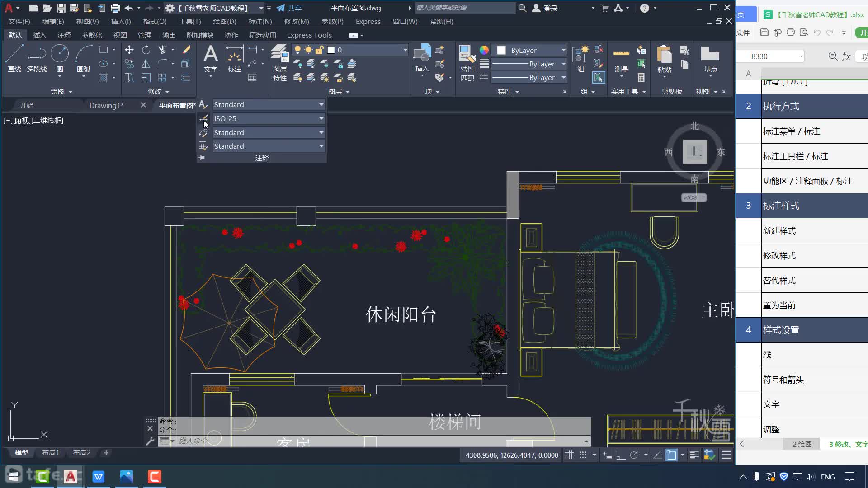Click the Plot/Print icon in quick access toolbar
Screen dimensions: 868x488
pyautogui.click(x=115, y=8)
